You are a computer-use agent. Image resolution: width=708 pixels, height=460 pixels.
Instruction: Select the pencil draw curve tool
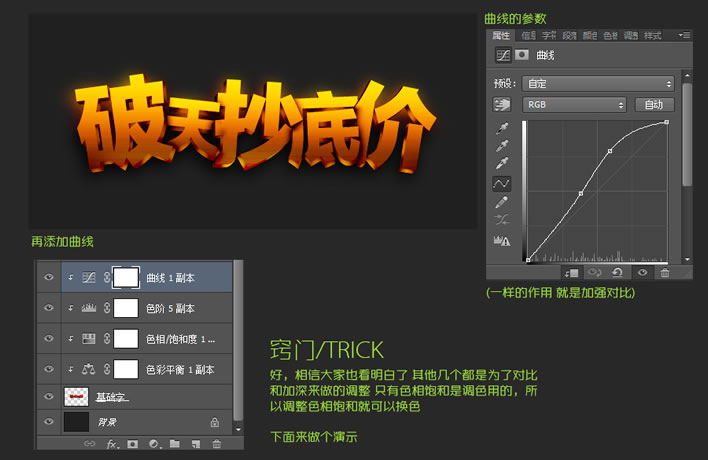click(502, 202)
